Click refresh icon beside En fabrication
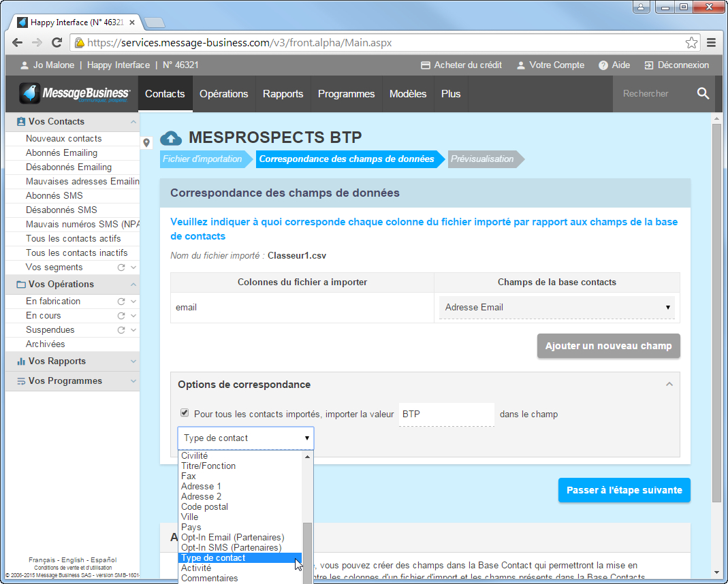The height and width of the screenshot is (584, 728). [121, 302]
